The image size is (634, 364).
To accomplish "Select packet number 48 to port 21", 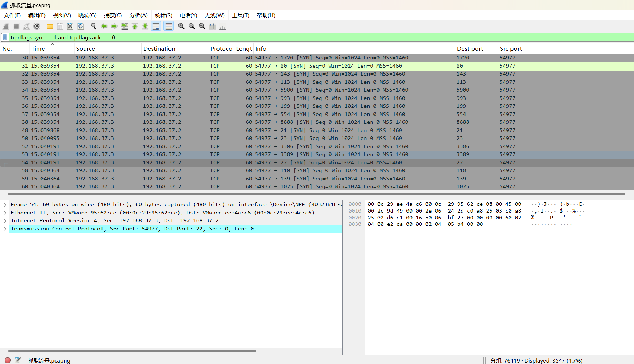I will [x=317, y=130].
